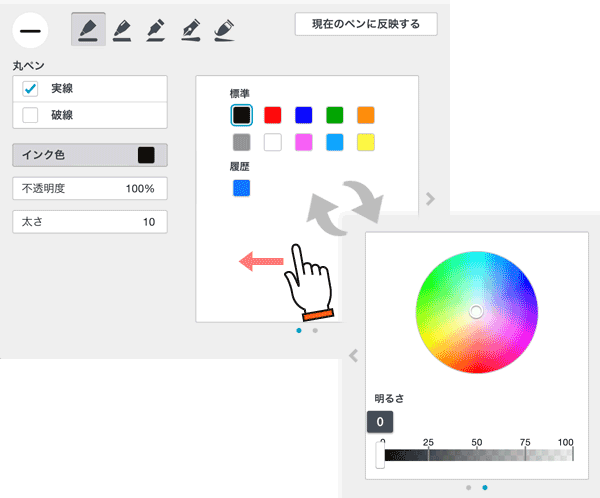Open the 不透明度 100% opacity field
Image resolution: width=600 pixels, height=498 pixels.
click(x=90, y=188)
